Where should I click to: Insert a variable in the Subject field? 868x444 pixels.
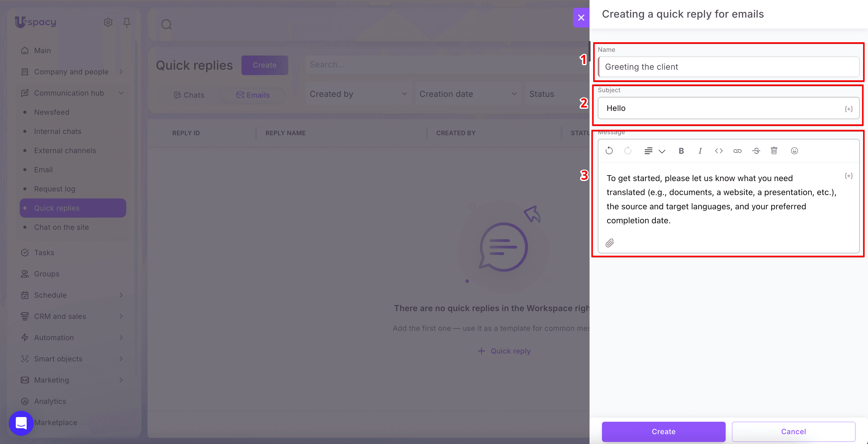848,109
